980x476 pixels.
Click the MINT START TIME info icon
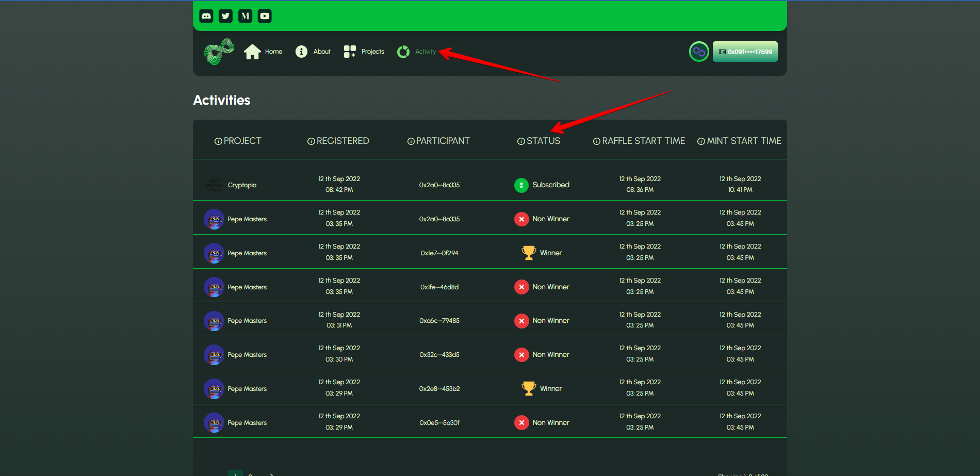701,141
